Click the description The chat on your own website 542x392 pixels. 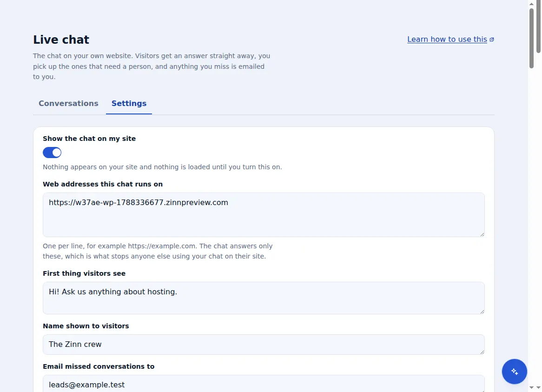[x=152, y=66]
